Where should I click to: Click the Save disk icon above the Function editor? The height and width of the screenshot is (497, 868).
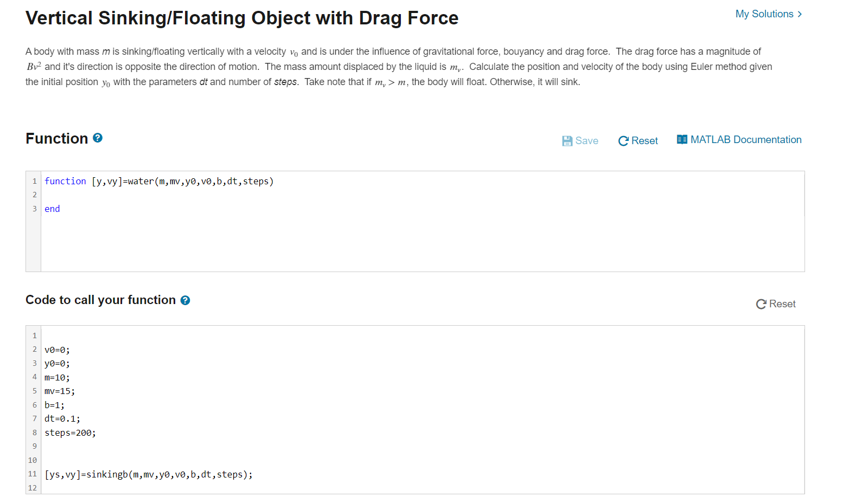coord(567,140)
